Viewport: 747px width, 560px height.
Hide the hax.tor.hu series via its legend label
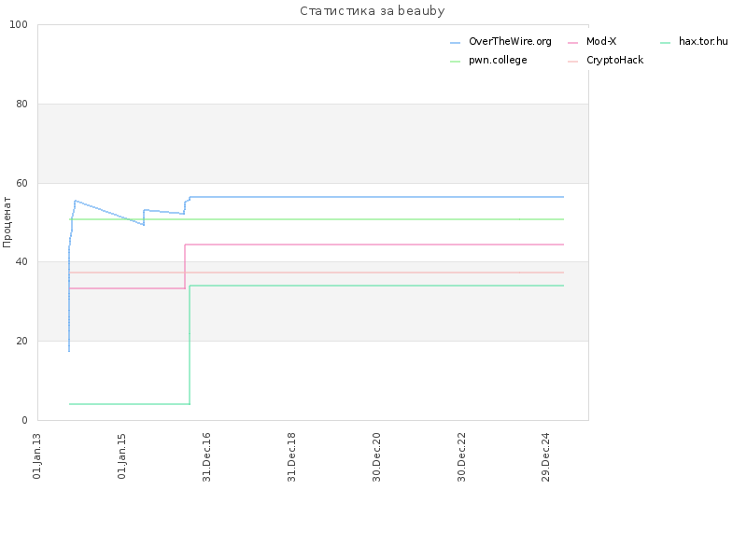pyautogui.click(x=703, y=41)
